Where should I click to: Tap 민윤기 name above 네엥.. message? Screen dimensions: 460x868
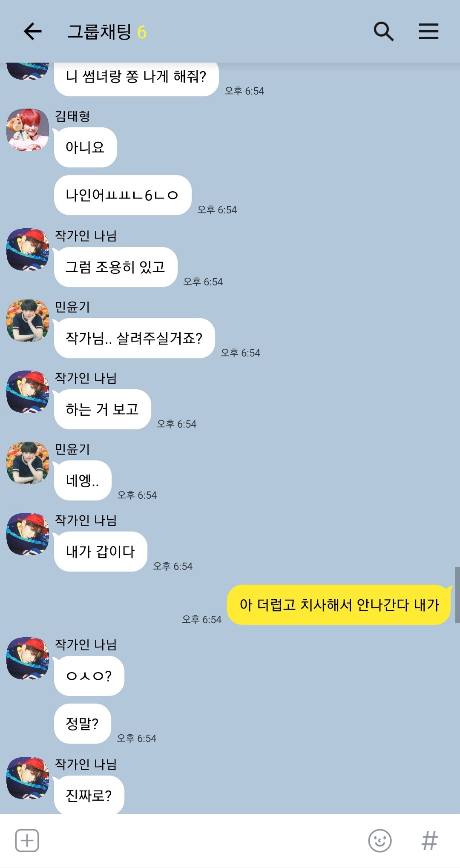point(72,449)
